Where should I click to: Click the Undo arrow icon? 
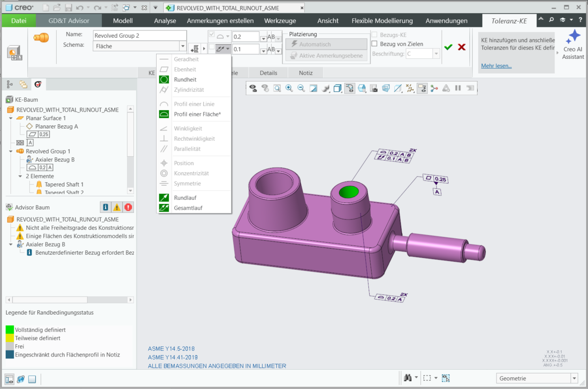pos(80,8)
